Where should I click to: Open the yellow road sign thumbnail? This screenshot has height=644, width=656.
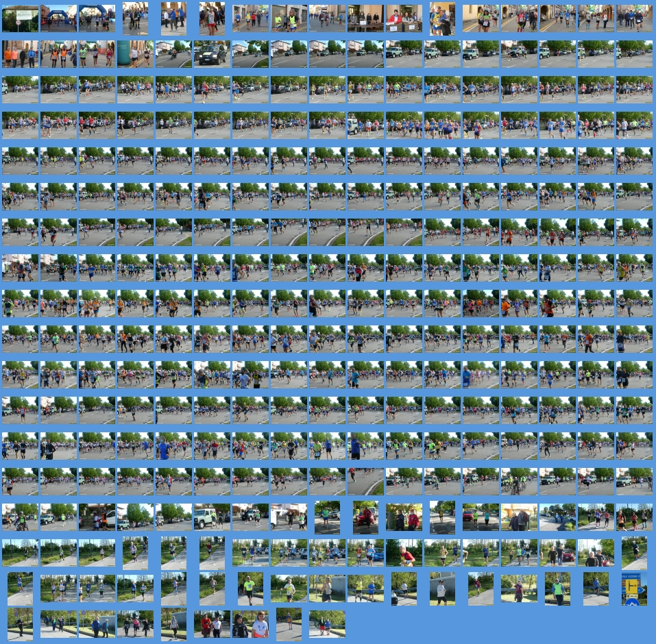point(634,589)
